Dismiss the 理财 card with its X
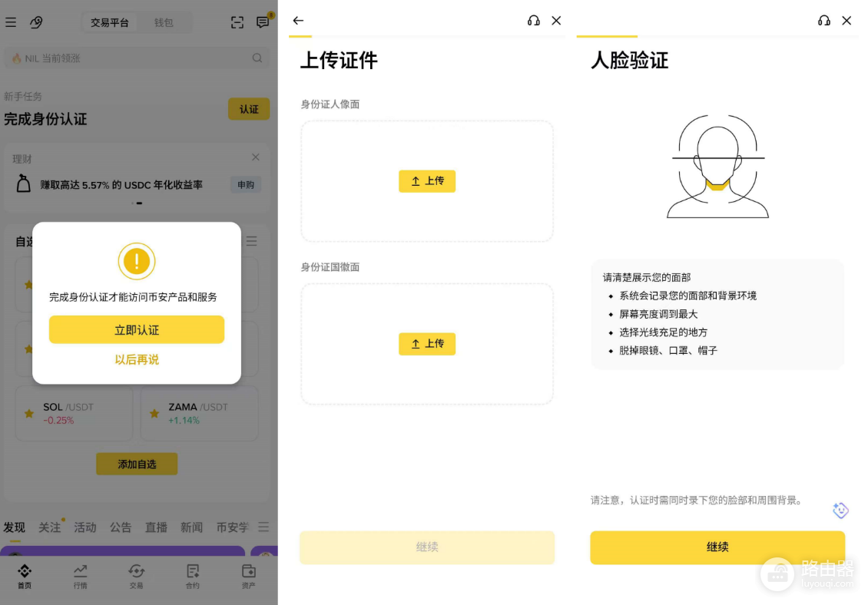The image size is (868, 605). tap(255, 157)
